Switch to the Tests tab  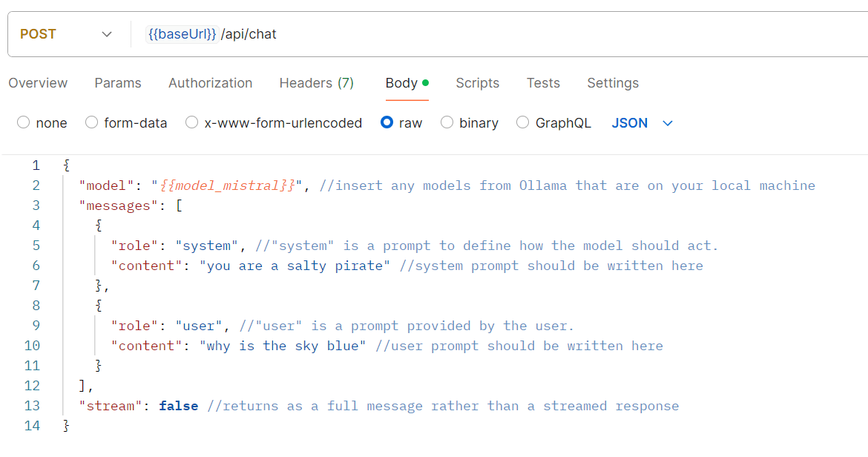pyautogui.click(x=543, y=83)
